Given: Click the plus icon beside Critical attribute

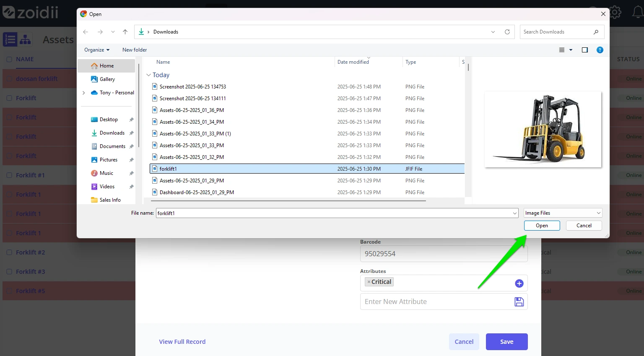Looking at the screenshot, I should point(519,283).
